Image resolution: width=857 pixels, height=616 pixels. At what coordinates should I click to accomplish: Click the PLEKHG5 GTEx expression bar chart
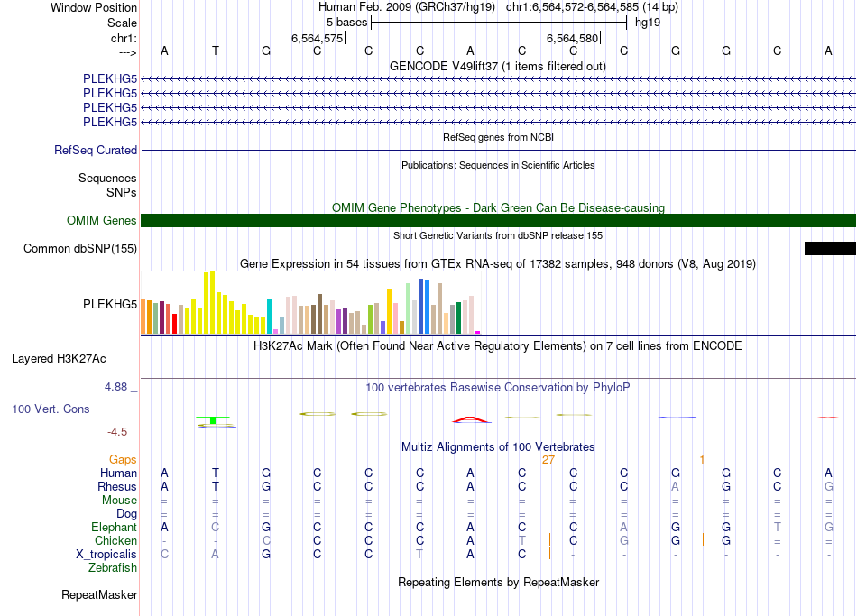tap(310, 302)
